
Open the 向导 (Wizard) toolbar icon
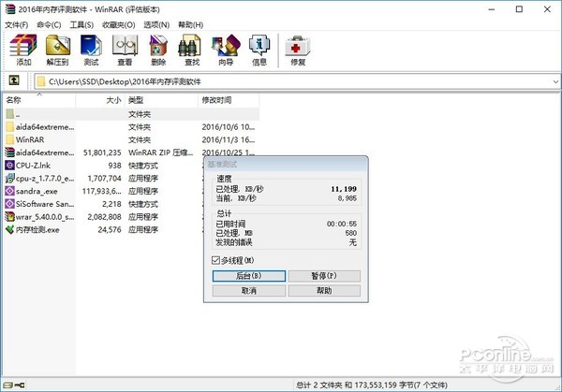pos(226,51)
